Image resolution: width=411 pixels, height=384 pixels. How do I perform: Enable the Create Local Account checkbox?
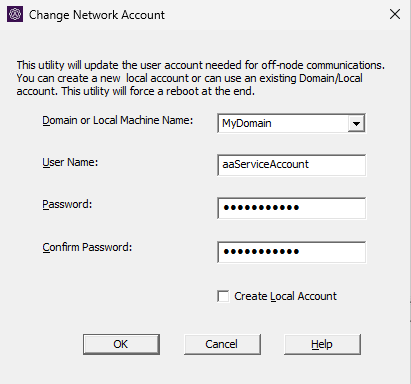223,296
